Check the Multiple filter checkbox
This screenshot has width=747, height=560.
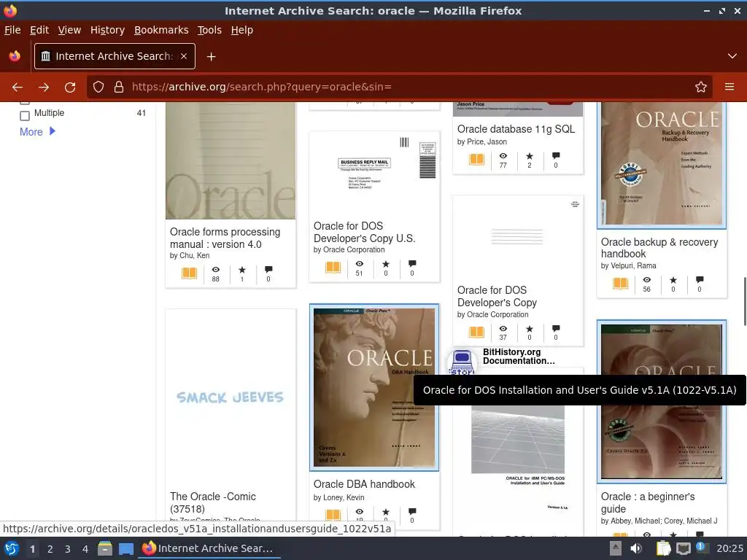tap(25, 115)
